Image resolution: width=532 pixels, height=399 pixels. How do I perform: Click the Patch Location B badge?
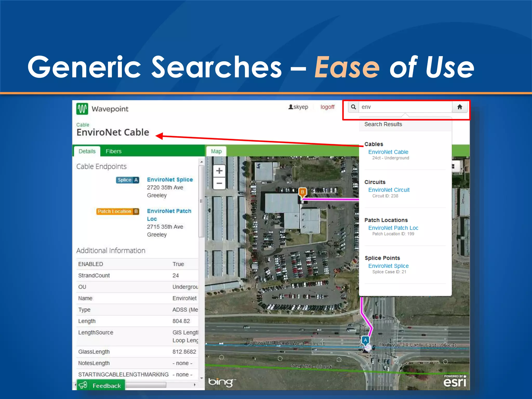(x=118, y=211)
